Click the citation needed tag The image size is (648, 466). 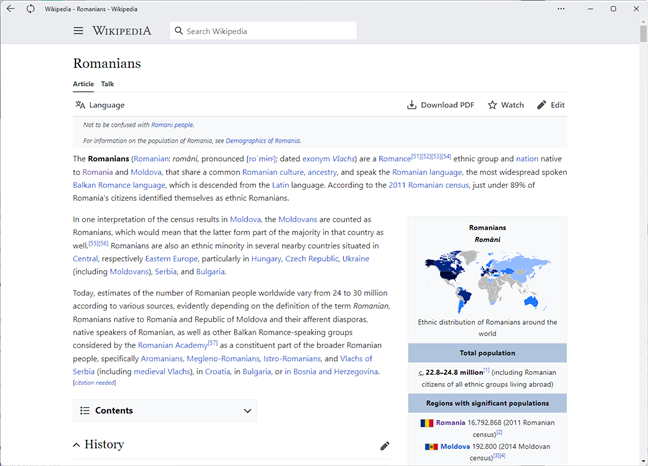(x=94, y=383)
